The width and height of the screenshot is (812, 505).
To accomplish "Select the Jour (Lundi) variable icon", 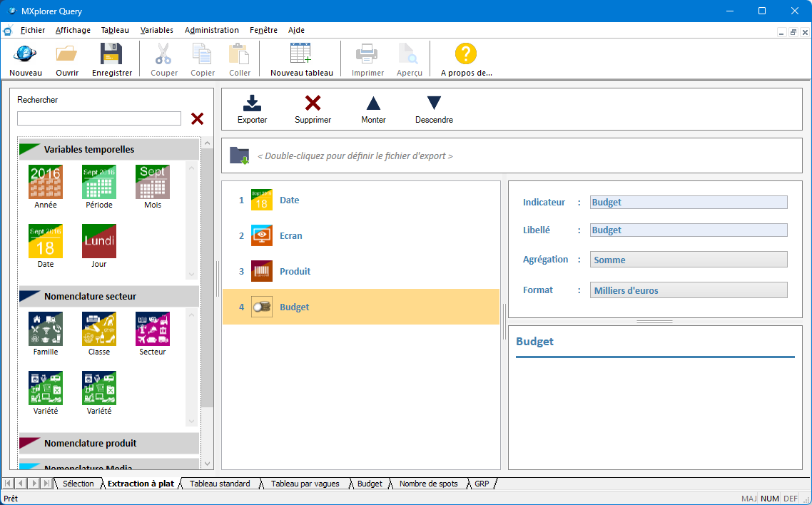I will tap(99, 241).
